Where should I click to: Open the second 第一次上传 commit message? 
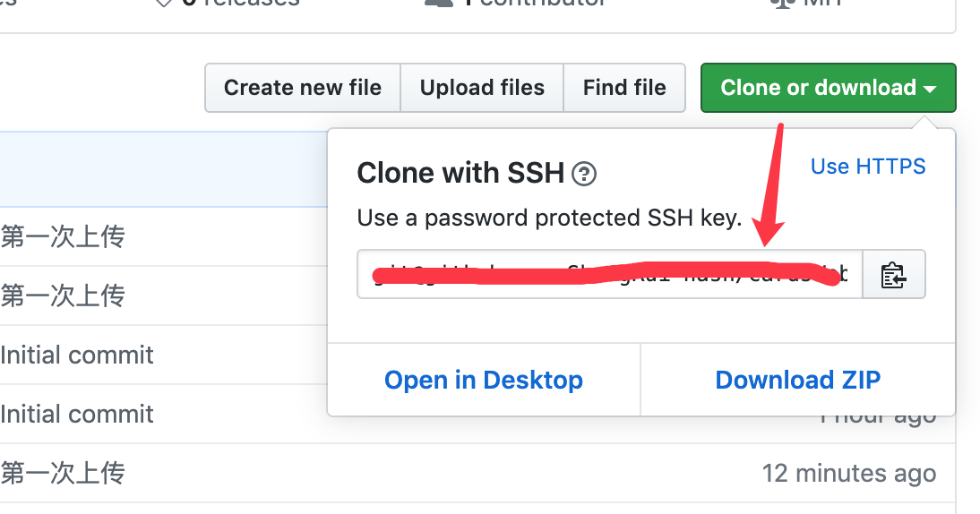coord(63,296)
